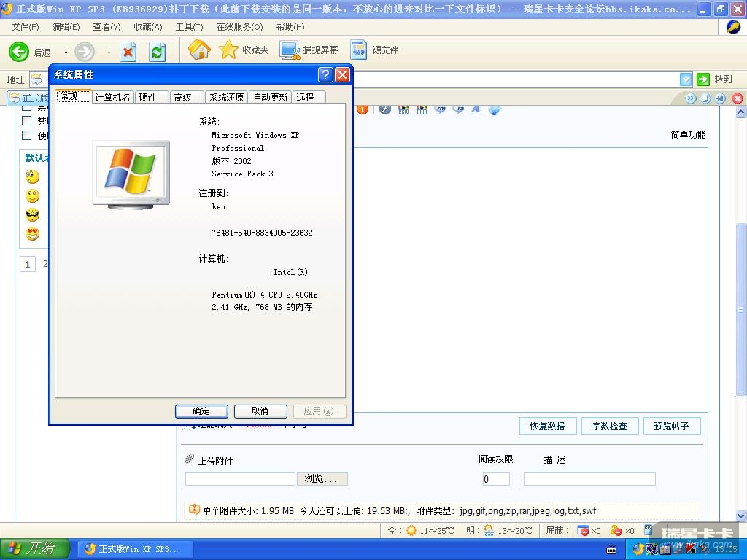Click the skip-arrow tab bar icon
The height and width of the screenshot is (560, 747).
[x=720, y=98]
